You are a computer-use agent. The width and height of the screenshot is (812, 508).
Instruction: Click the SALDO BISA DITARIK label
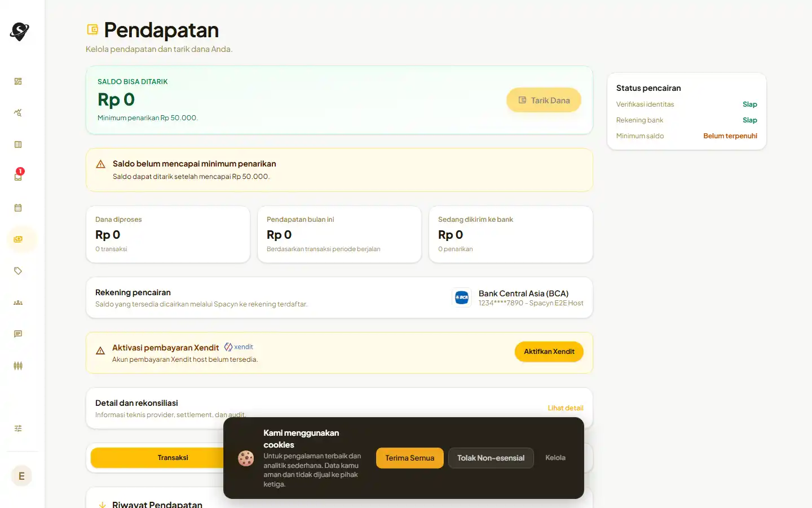tap(133, 82)
